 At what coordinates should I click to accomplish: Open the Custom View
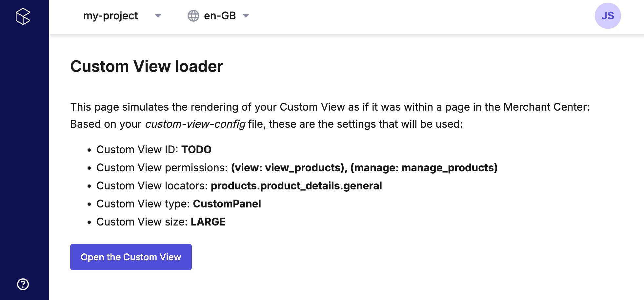click(x=131, y=257)
